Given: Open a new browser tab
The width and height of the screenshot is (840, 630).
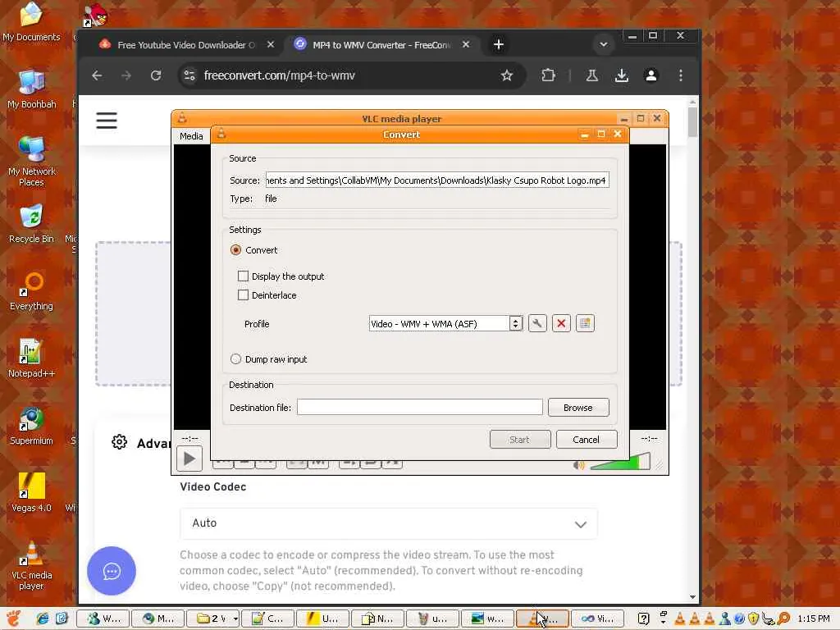Looking at the screenshot, I should (x=499, y=45).
